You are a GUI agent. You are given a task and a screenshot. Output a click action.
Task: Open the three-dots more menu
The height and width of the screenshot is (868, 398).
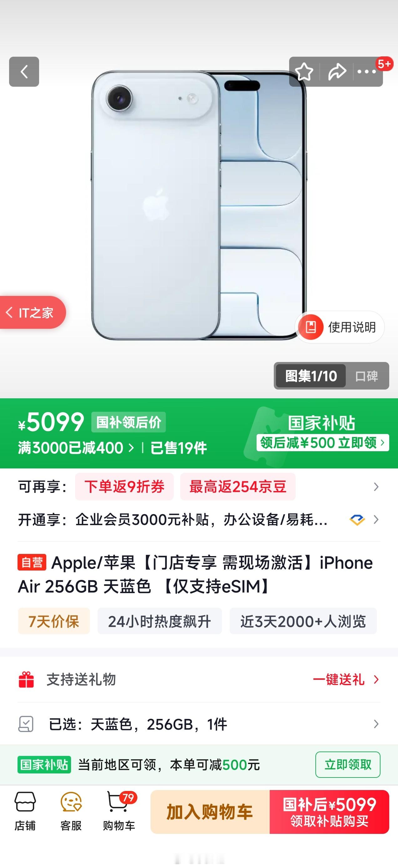click(x=366, y=72)
